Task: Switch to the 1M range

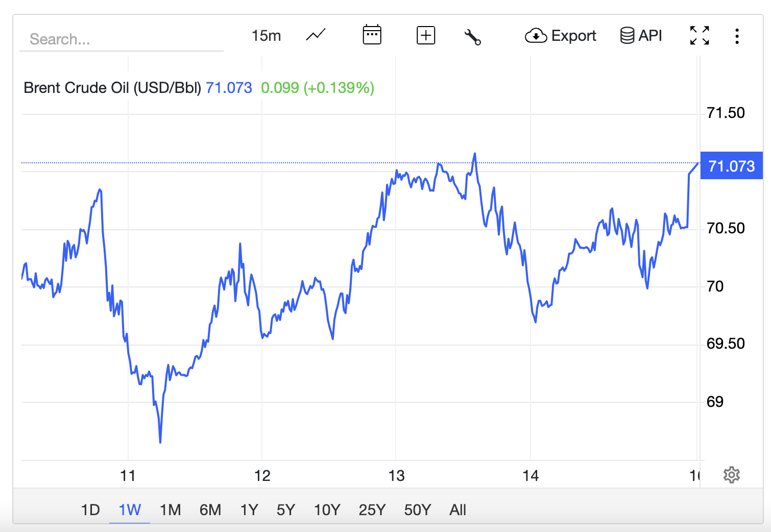Action: [171, 510]
